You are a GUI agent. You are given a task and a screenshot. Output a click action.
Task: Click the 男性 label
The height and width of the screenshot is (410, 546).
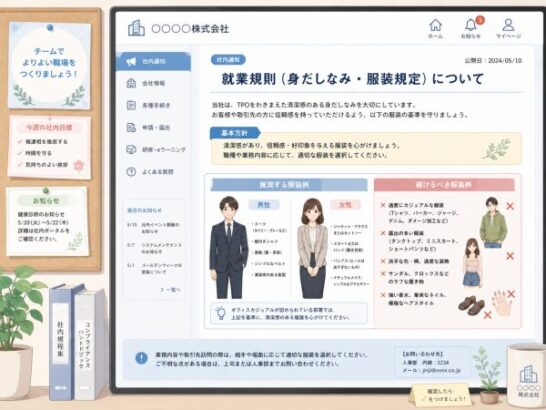pos(264,205)
